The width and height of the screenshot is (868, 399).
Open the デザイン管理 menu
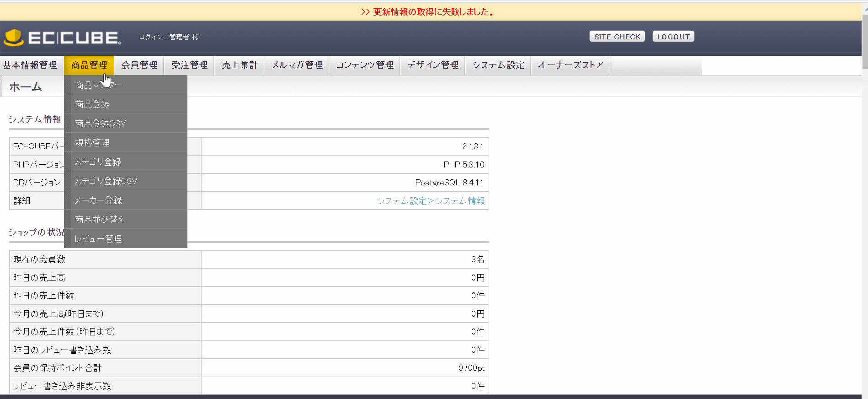coord(432,65)
